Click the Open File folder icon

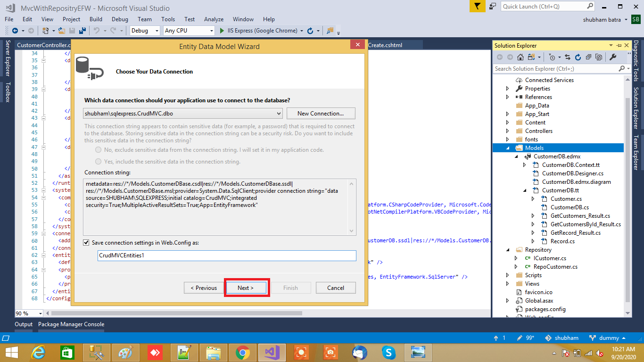coord(62,31)
